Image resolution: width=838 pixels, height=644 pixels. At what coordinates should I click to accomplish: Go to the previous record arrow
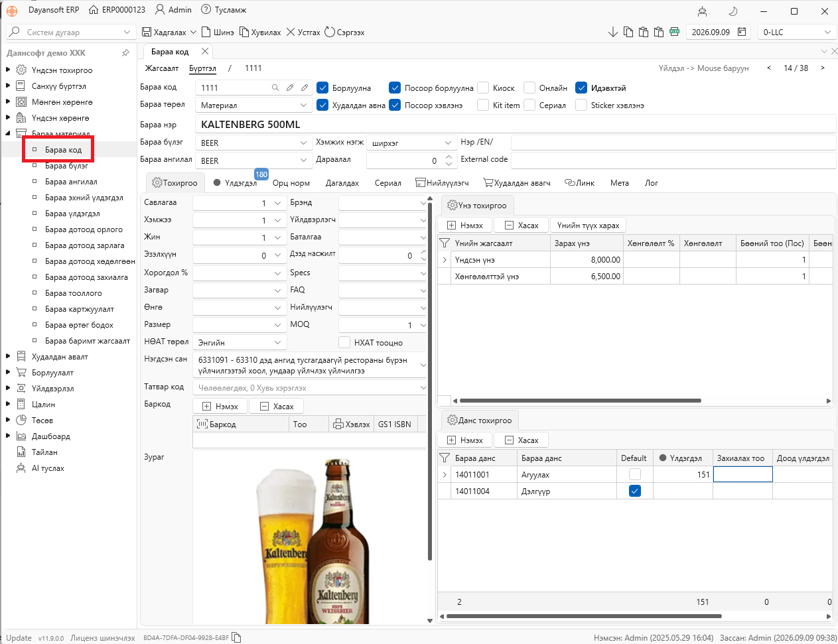[769, 68]
